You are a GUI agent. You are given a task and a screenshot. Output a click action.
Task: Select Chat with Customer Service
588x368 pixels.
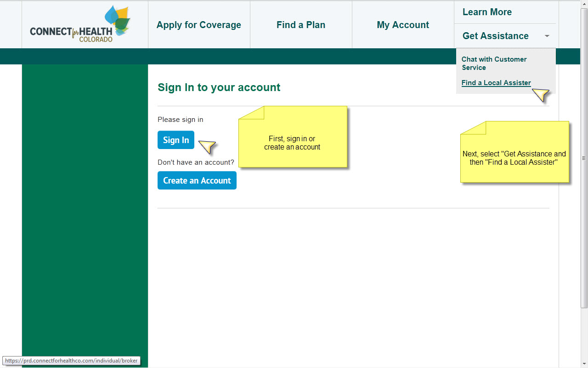click(494, 63)
